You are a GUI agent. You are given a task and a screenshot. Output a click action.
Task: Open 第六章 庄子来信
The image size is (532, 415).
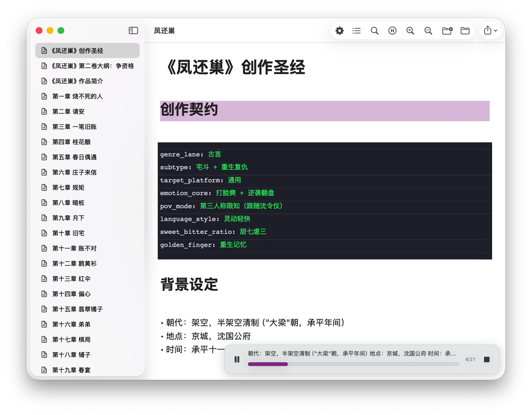click(87, 172)
